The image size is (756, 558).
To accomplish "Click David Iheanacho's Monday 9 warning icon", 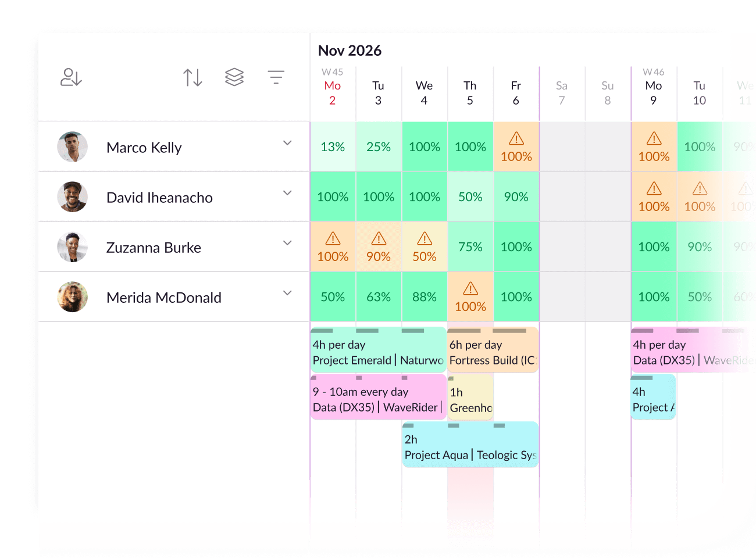I will [x=654, y=188].
